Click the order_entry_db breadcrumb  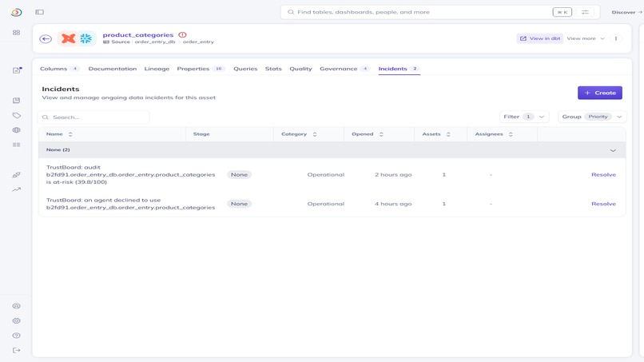coord(155,42)
